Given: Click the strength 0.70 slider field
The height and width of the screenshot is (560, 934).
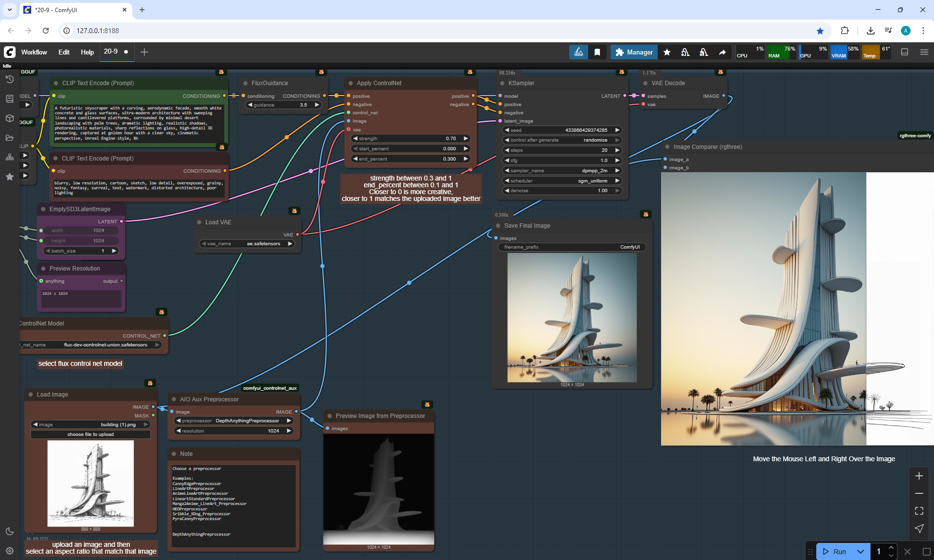Looking at the screenshot, I should 410,139.
